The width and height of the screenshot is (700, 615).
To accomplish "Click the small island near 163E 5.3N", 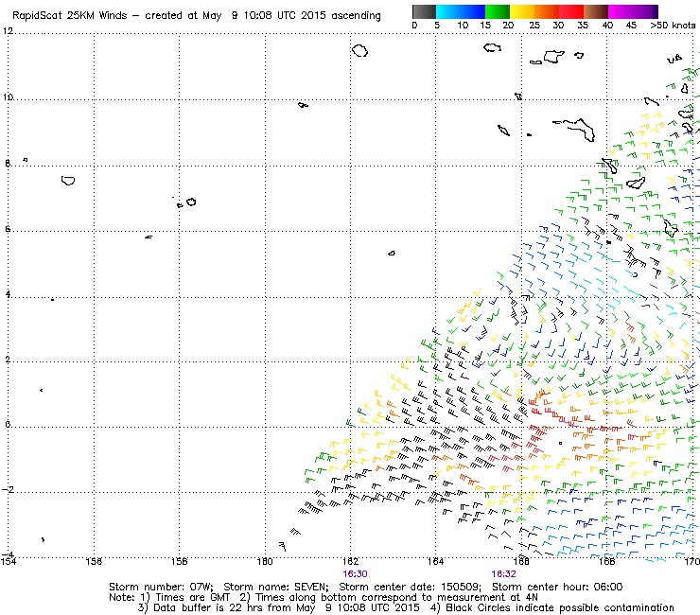I will click(x=392, y=254).
